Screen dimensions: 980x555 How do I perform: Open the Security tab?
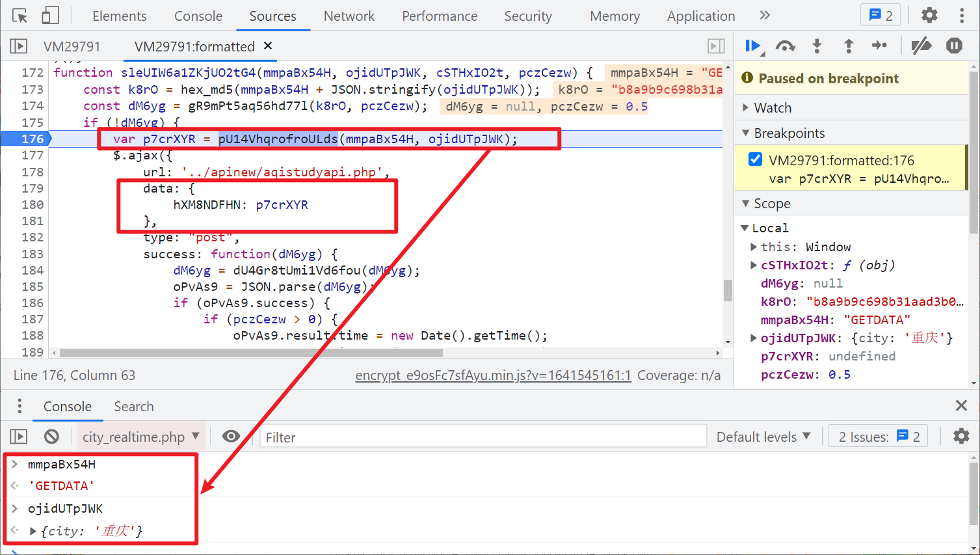pyautogui.click(x=528, y=16)
